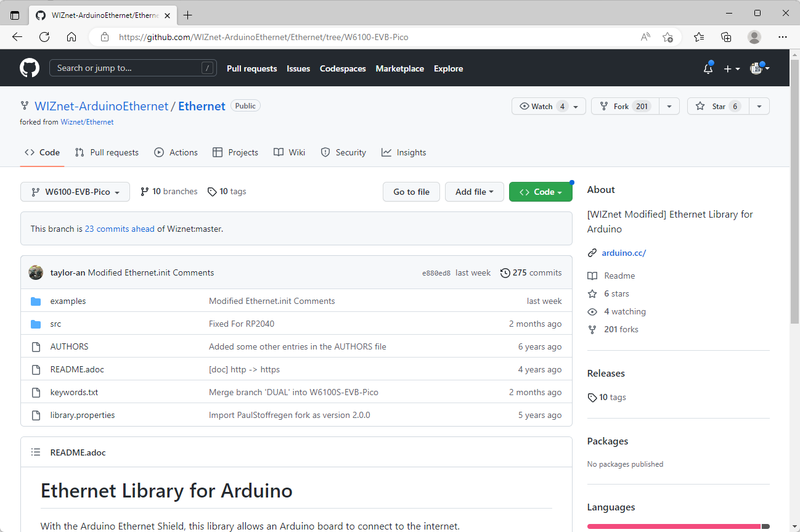
Task: Expand the Star lists caret
Action: point(759,106)
